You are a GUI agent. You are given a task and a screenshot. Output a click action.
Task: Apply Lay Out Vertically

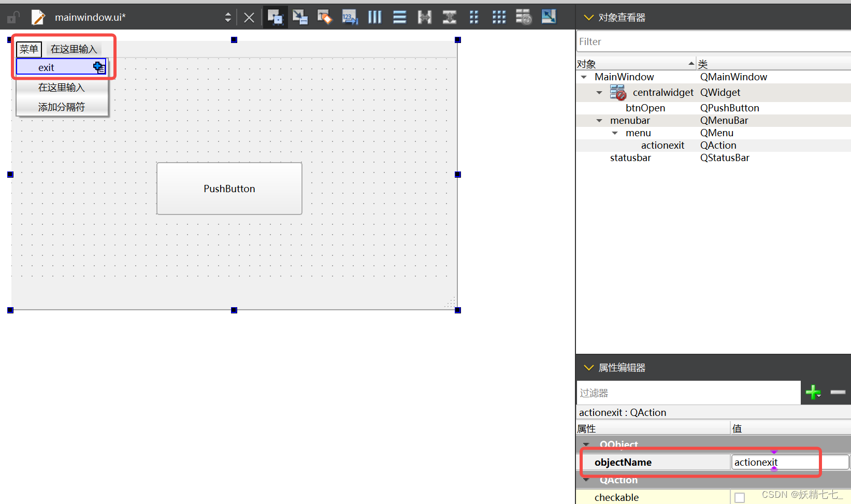(x=399, y=17)
